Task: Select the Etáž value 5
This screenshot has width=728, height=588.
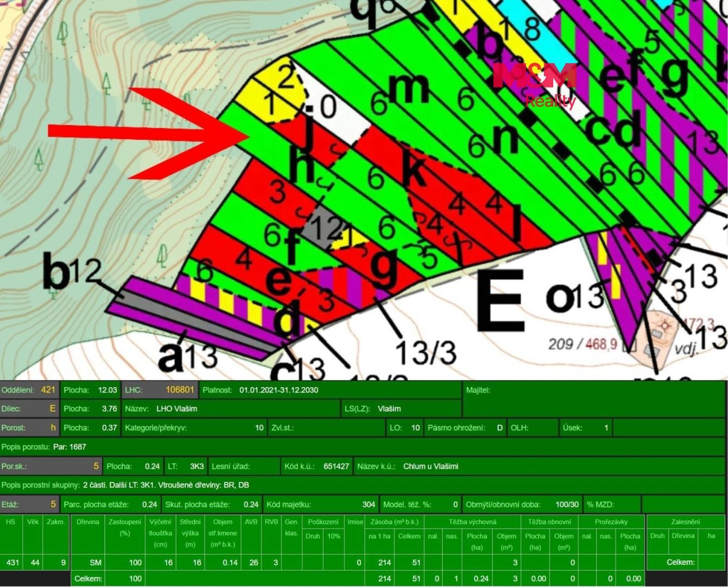Action: 53,504
